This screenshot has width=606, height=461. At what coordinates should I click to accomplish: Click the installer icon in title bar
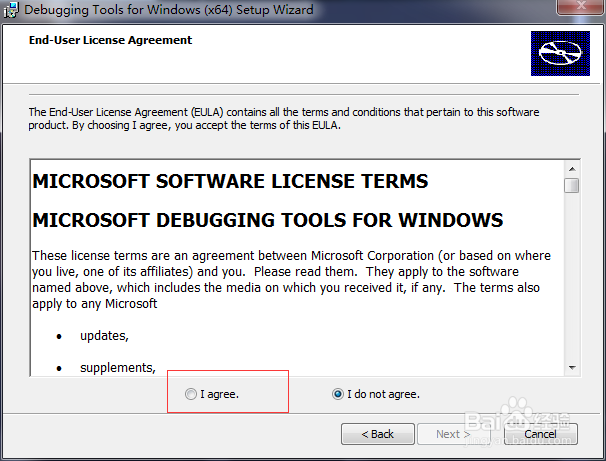tap(10, 10)
